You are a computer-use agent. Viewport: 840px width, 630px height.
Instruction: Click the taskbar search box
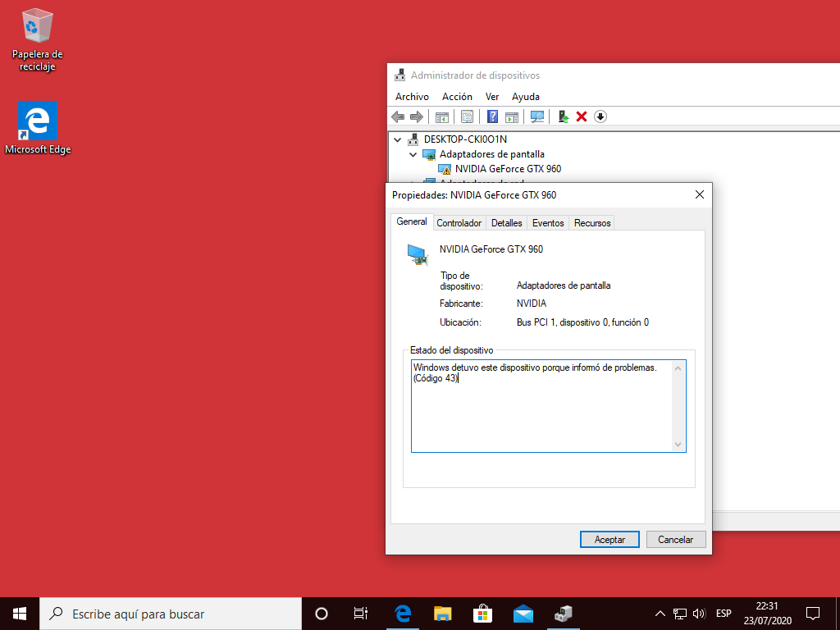pyautogui.click(x=171, y=614)
